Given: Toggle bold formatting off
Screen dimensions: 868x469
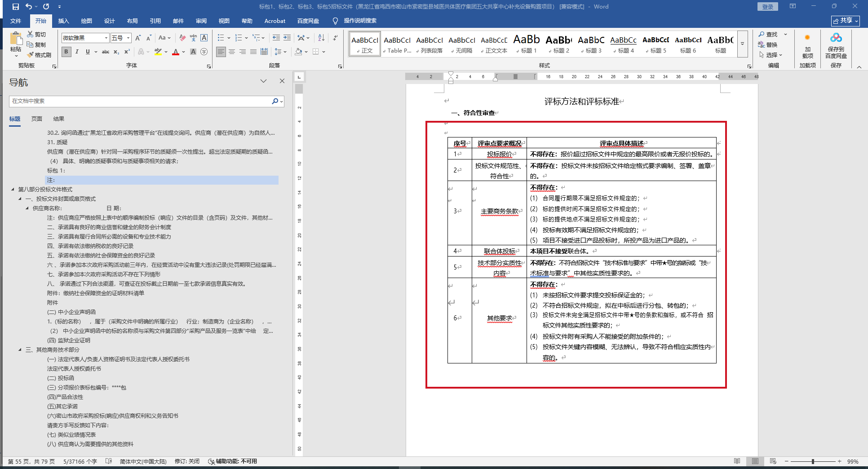Looking at the screenshot, I should 66,52.
